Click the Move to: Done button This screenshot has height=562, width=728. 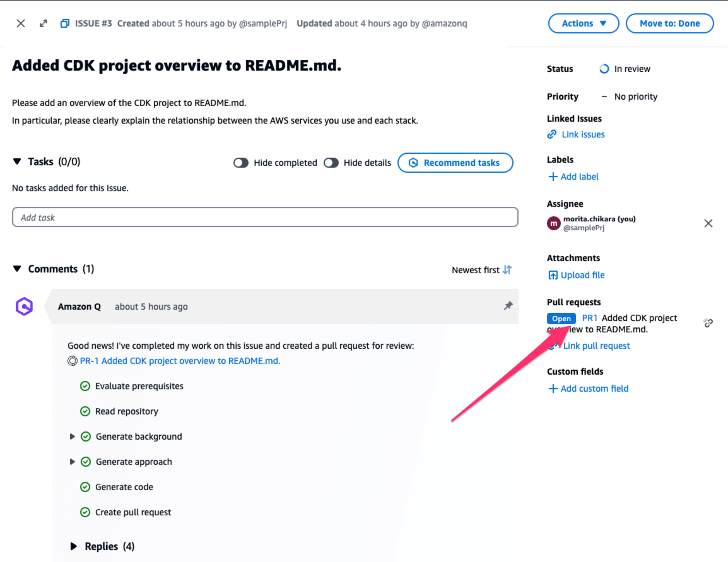click(669, 23)
